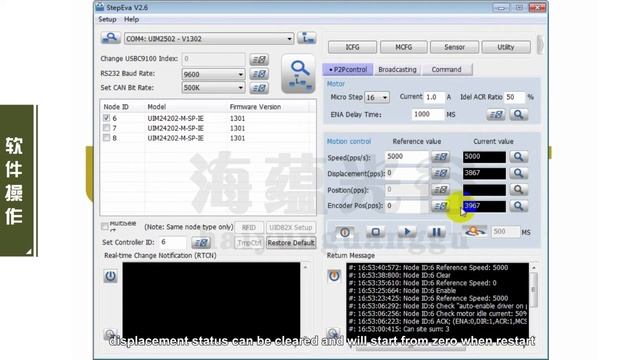
Task: Click ENA Delay Time input field
Action: (x=427, y=115)
